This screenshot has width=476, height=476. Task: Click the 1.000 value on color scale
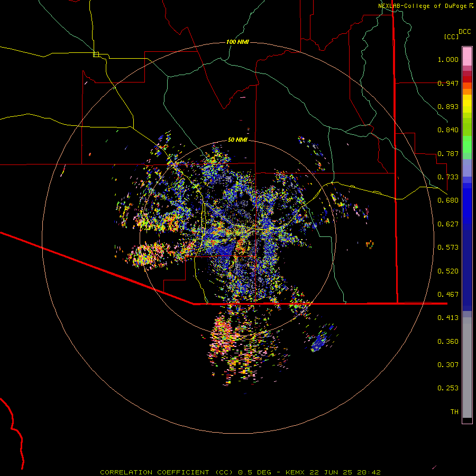click(448, 59)
